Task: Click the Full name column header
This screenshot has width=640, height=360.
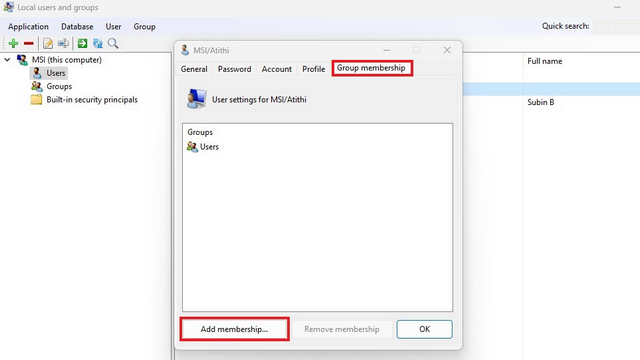Action: 544,61
